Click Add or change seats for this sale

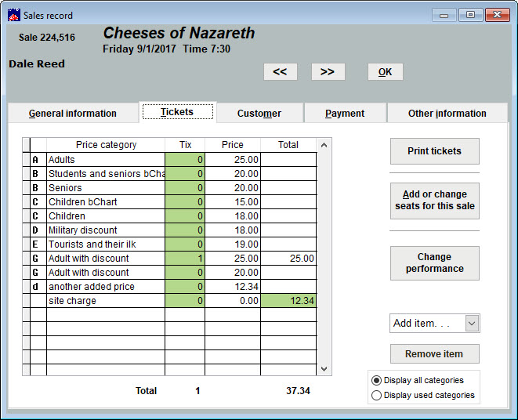pyautogui.click(x=434, y=201)
